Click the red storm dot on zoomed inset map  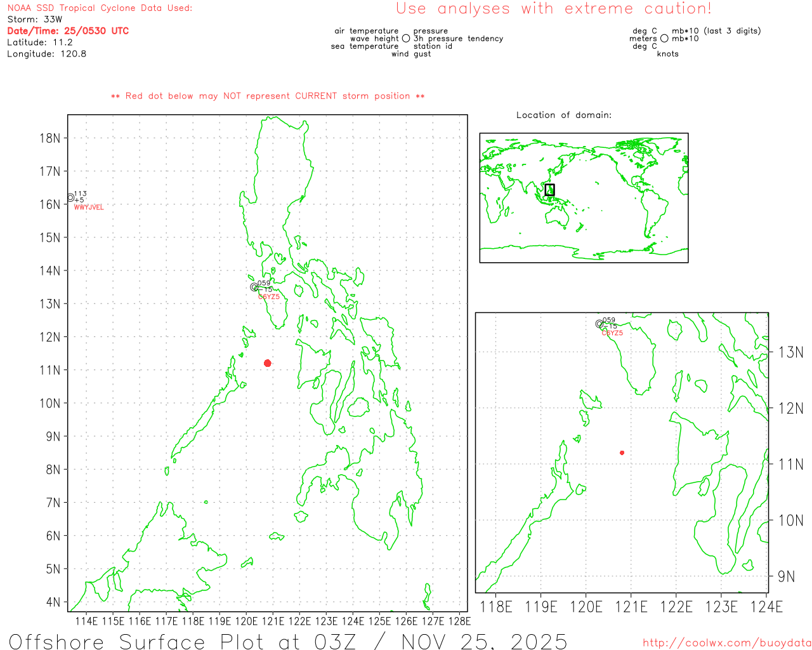622,453
